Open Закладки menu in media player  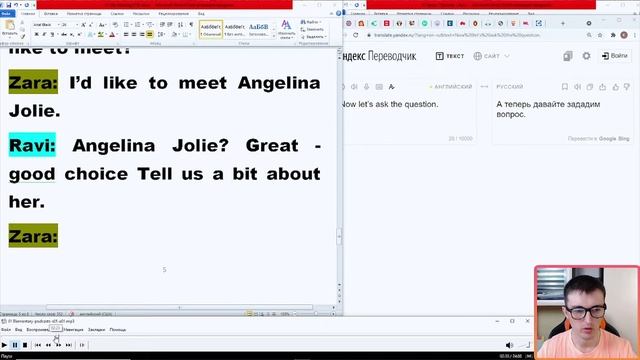point(96,329)
